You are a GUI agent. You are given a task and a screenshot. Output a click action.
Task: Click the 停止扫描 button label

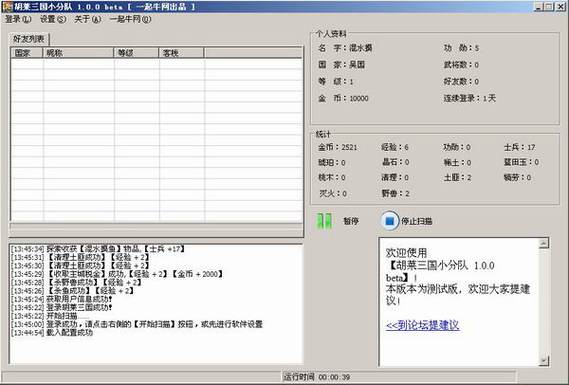click(416, 221)
